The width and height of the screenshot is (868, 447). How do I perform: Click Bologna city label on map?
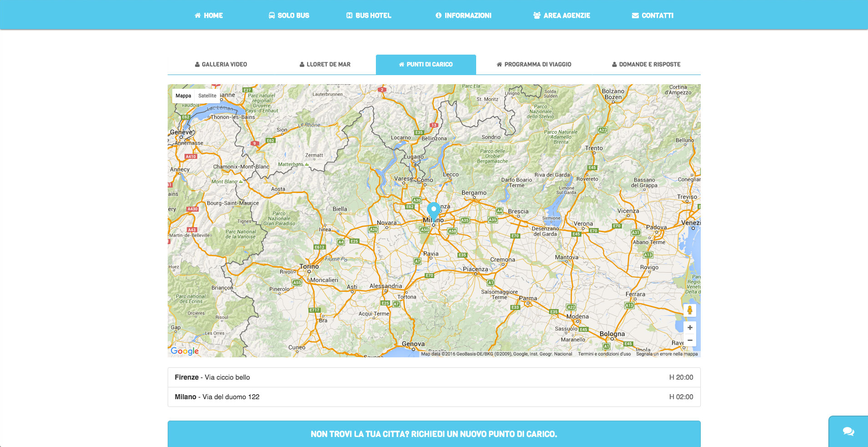pos(612,334)
